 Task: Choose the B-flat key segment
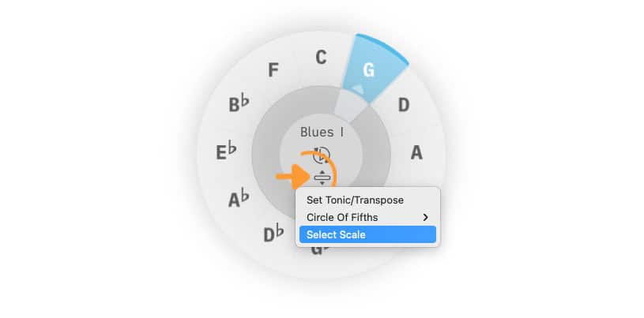tap(239, 103)
